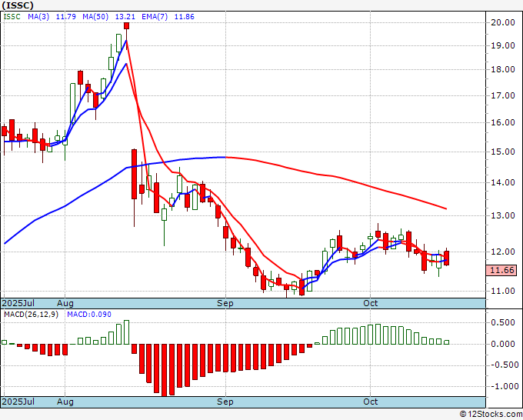
Task: Select the MACD:0.090 value readout
Action: point(89,315)
